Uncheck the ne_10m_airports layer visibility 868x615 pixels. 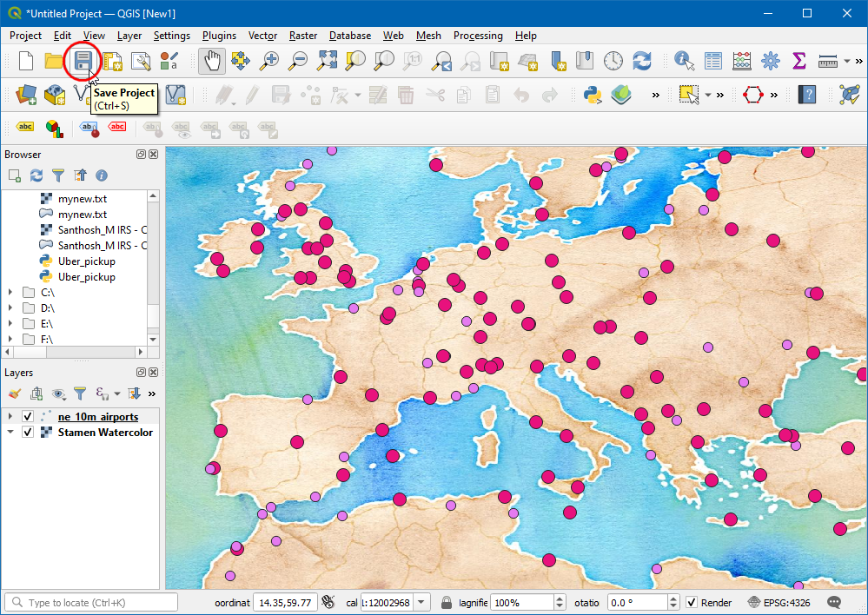[x=28, y=417]
